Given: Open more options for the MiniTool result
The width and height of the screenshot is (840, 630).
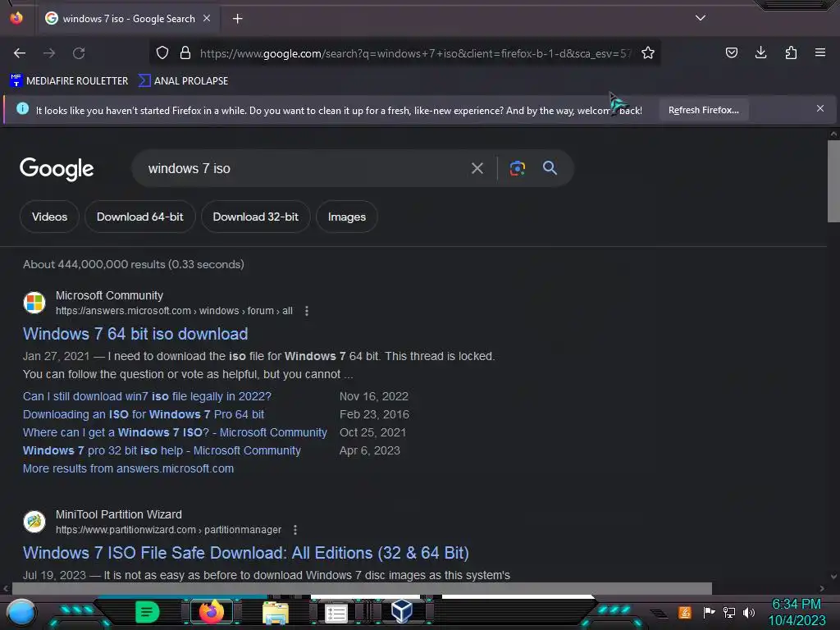Looking at the screenshot, I should (x=294, y=530).
